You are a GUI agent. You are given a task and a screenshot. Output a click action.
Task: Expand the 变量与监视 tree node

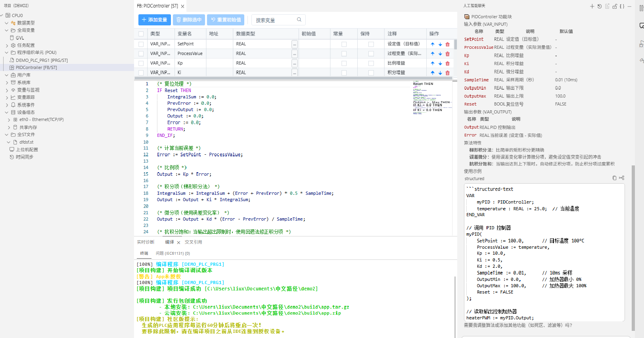(x=7, y=90)
